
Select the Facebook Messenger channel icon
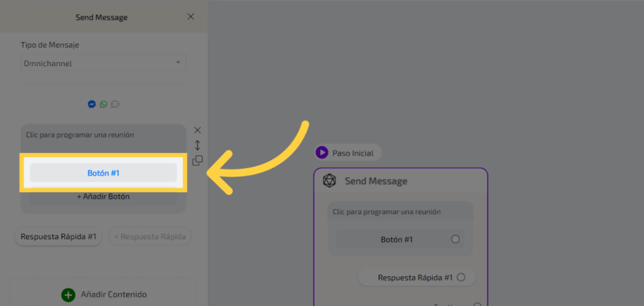(x=92, y=104)
